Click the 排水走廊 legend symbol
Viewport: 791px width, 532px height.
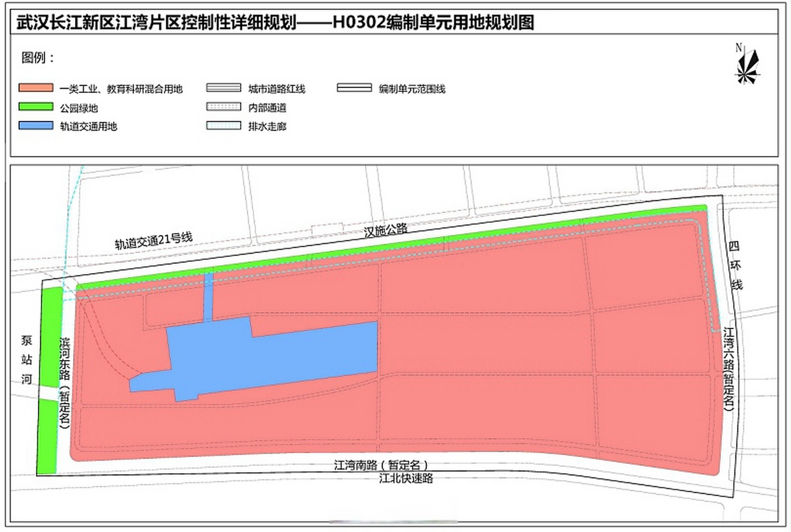coord(224,126)
